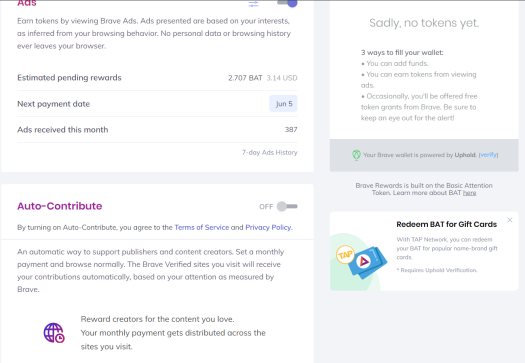Click the Redeem BAT for Gift Cards title
This screenshot has width=525, height=363.
coord(447,224)
